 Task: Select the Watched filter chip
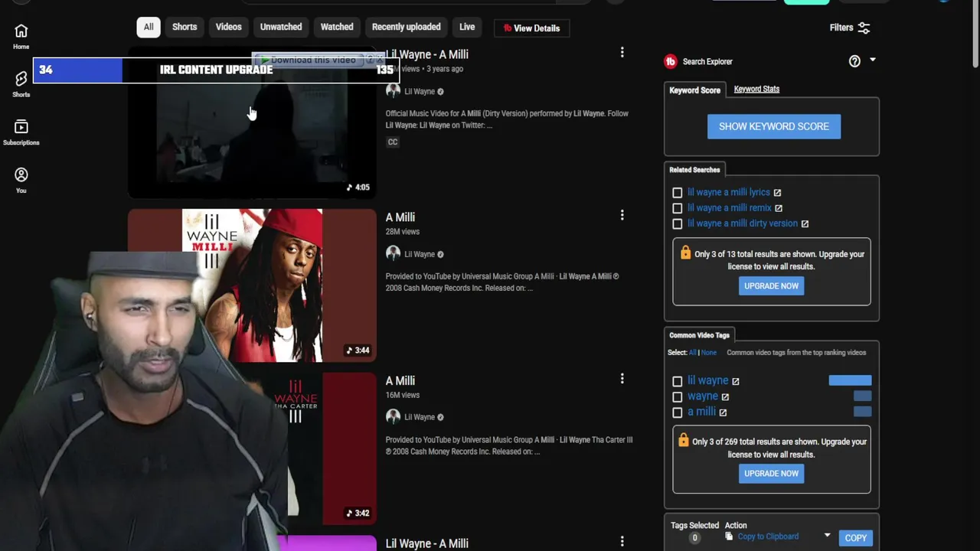click(337, 27)
